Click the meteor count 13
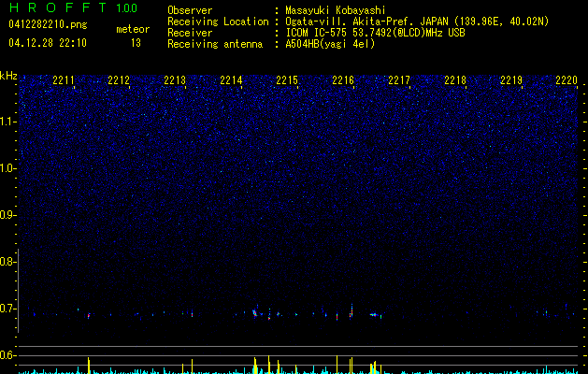 136,43
